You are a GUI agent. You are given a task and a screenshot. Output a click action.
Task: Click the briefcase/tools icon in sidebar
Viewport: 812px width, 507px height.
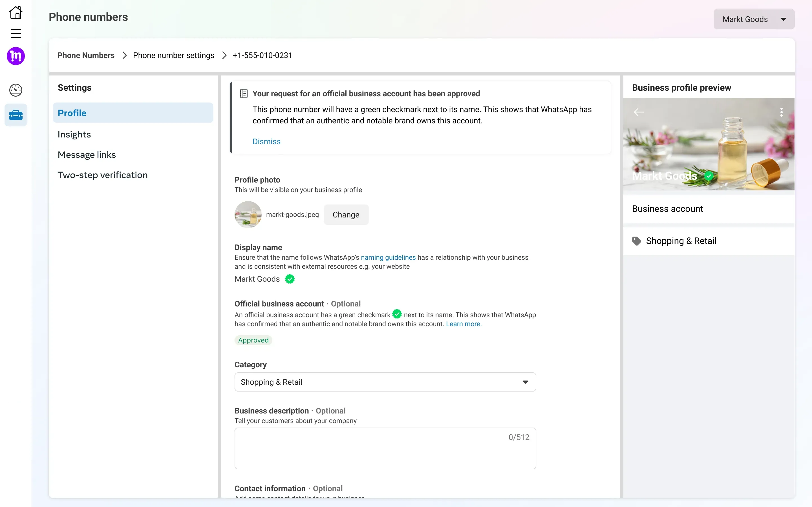click(x=15, y=115)
